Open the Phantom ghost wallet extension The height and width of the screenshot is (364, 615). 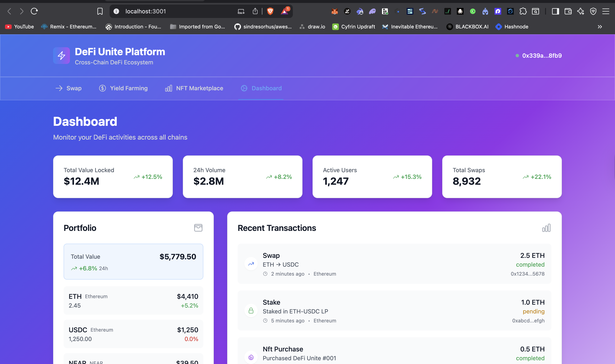[372, 11]
